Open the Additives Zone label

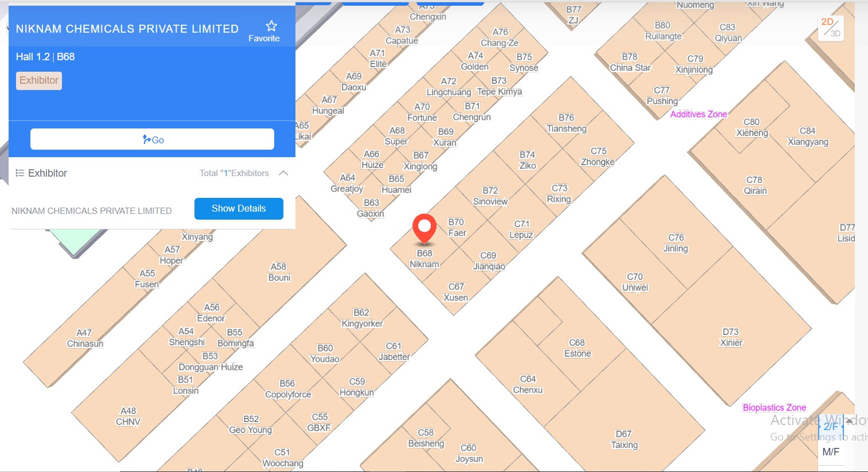click(699, 114)
